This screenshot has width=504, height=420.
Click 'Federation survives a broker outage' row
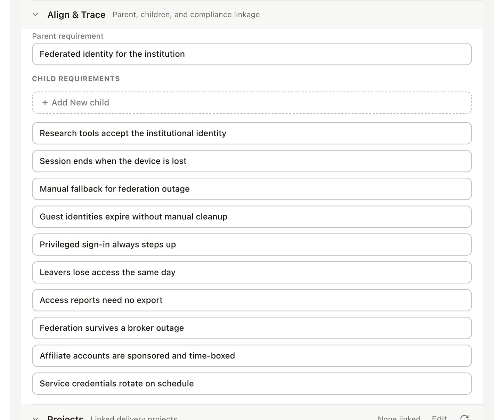[252, 328]
